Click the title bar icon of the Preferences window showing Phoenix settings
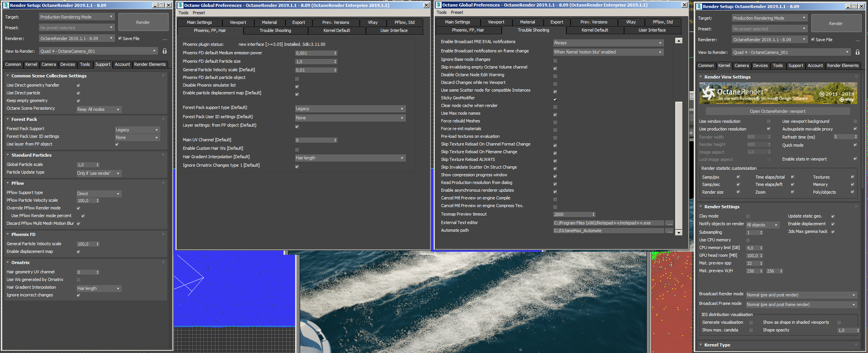The height and width of the screenshot is (353, 868). point(180,5)
